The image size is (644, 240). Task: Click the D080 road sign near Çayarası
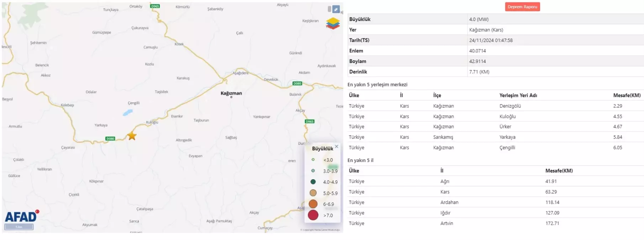tap(110, 138)
